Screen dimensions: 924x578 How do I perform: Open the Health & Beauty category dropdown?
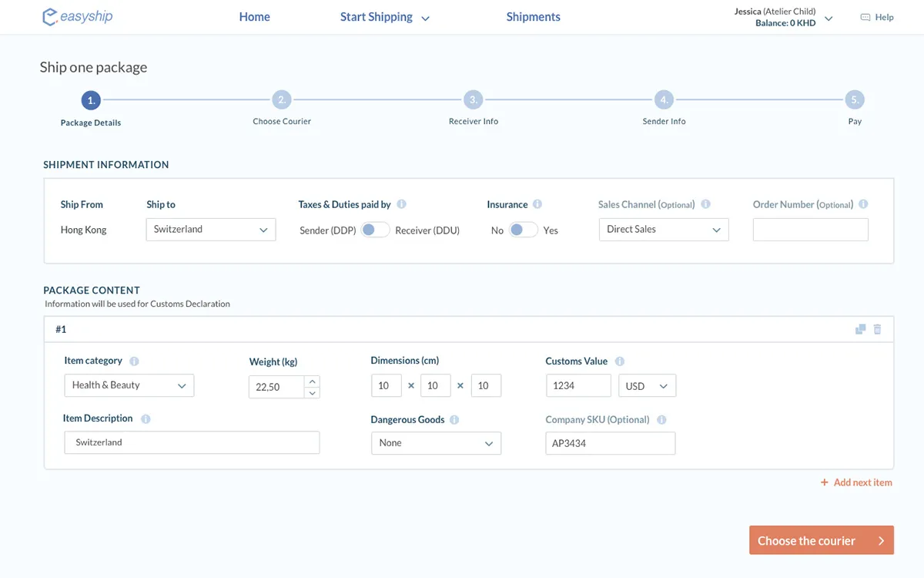click(129, 385)
